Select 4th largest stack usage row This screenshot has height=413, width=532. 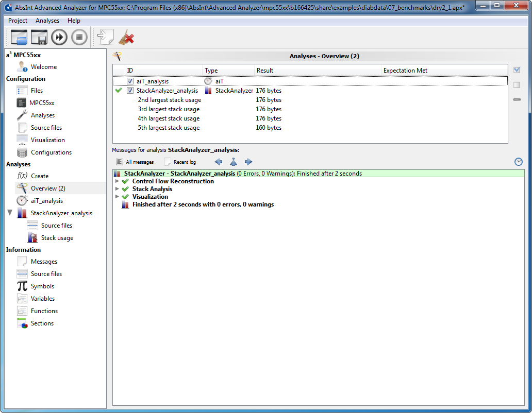(x=310, y=118)
